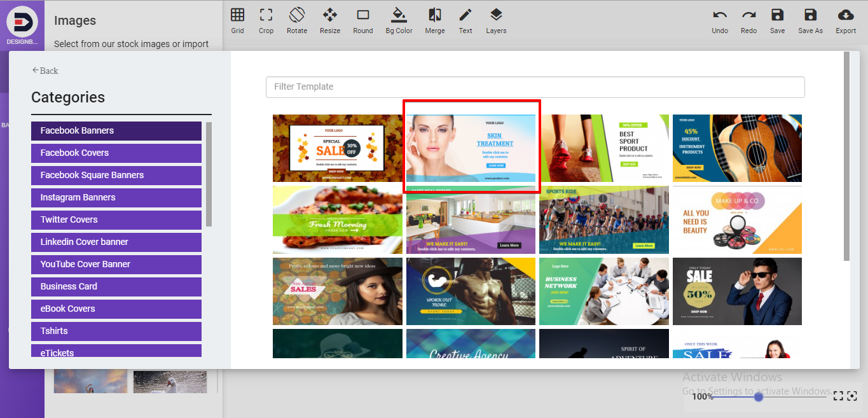Click the categories list scrollbar
Image resolution: width=868 pixels, height=418 pixels.
pos(209,174)
